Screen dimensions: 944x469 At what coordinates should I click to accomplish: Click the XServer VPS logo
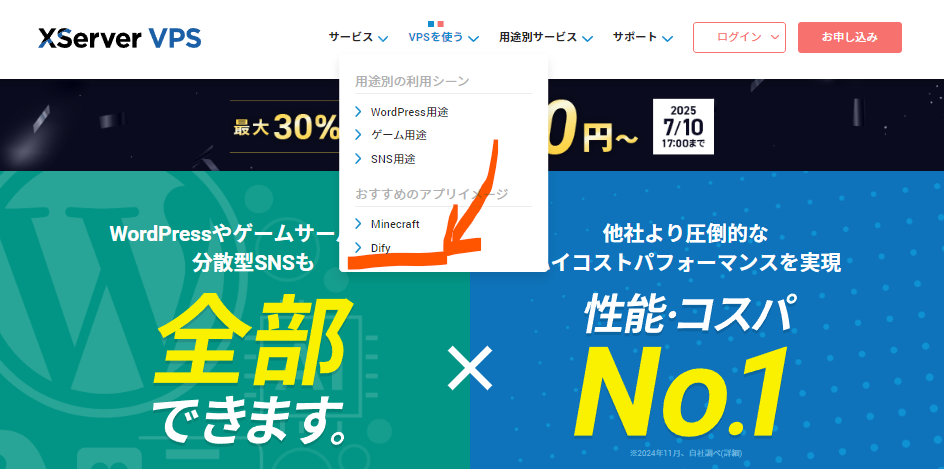pos(120,38)
